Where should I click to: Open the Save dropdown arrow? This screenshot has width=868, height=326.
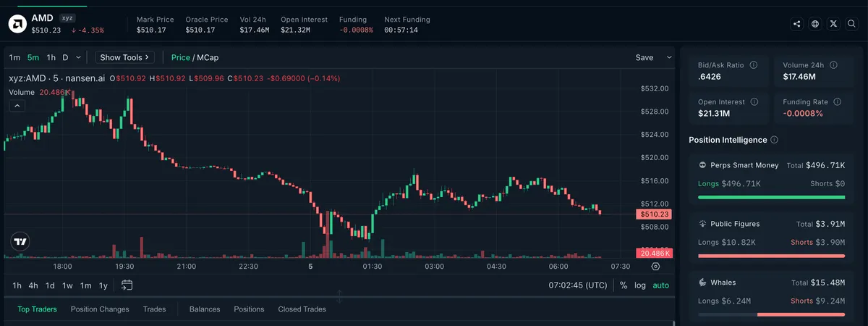[669, 57]
